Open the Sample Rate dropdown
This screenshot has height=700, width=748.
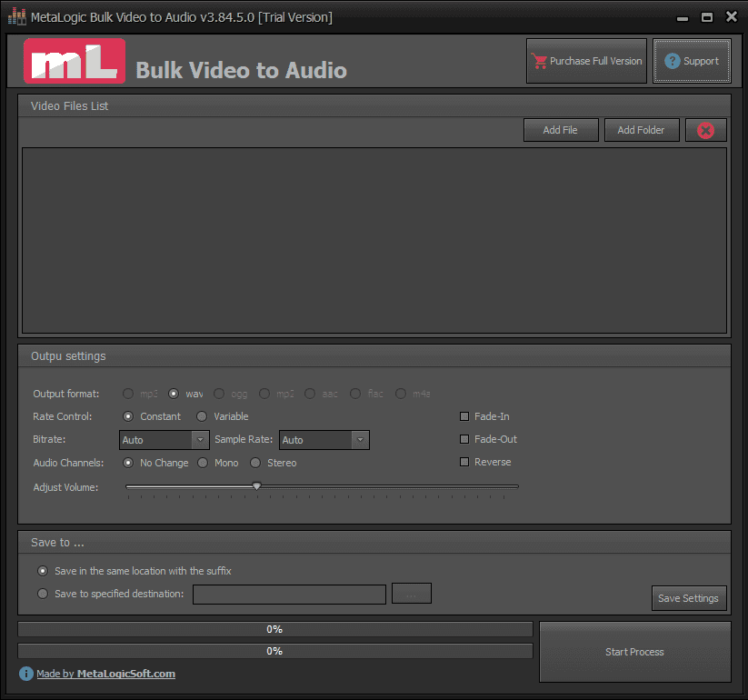pos(324,440)
